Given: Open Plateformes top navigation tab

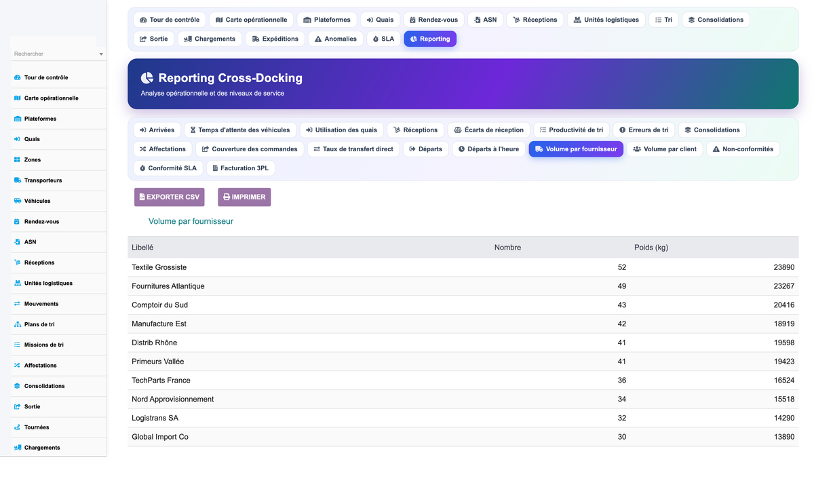Looking at the screenshot, I should [328, 20].
